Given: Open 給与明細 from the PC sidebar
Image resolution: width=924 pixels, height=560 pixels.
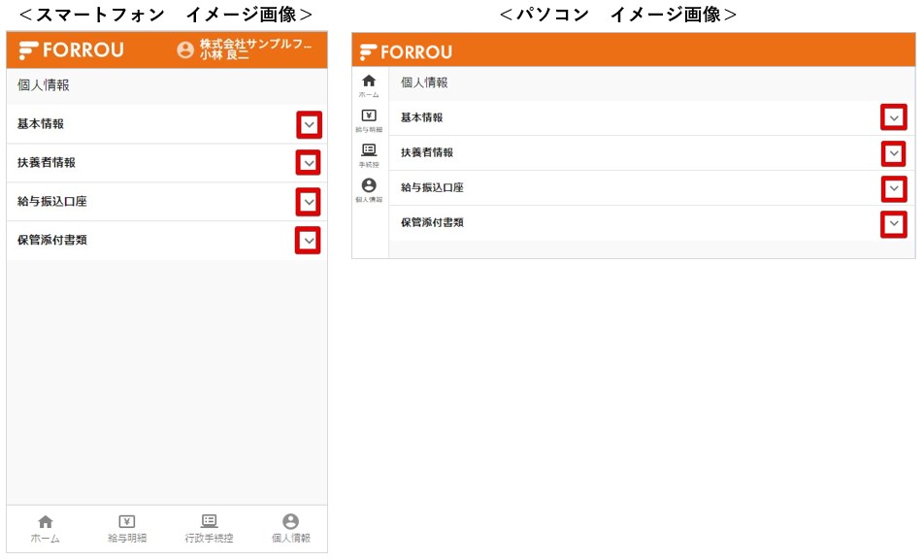Looking at the screenshot, I should click(369, 121).
